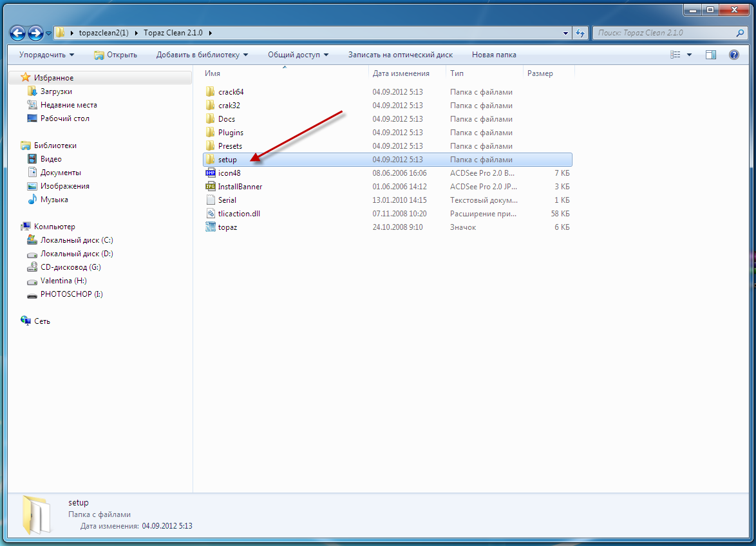Click the folder icon in address bar

point(61,33)
